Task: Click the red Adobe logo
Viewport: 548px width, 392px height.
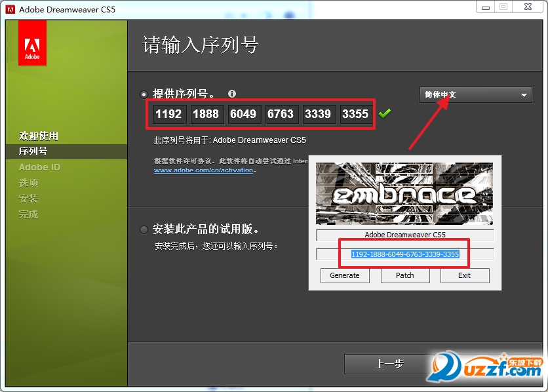Action: (32, 43)
